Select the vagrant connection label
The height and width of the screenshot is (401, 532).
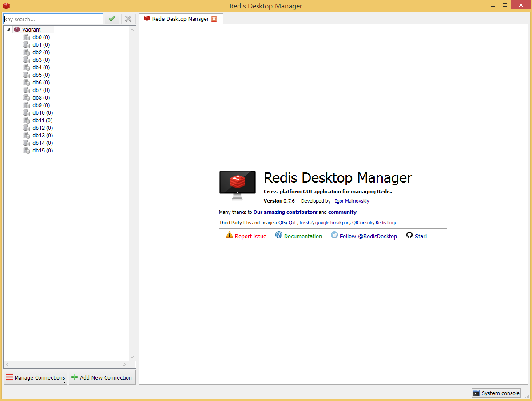(32, 29)
